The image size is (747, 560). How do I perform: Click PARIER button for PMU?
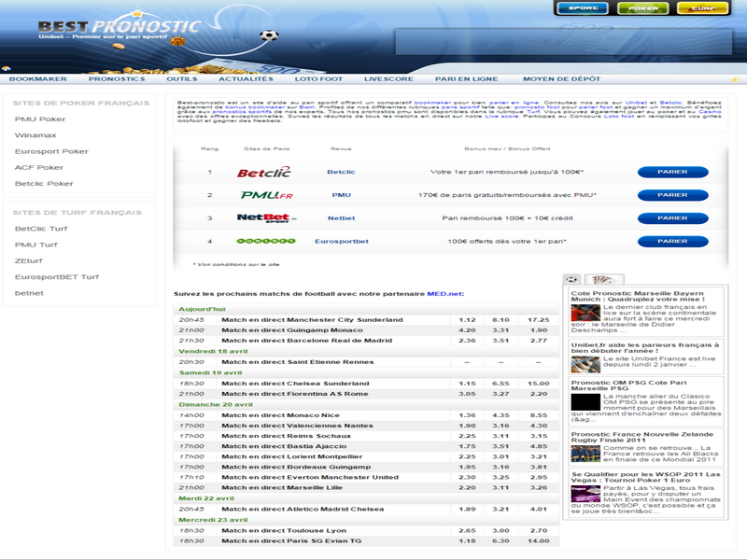pos(672,195)
